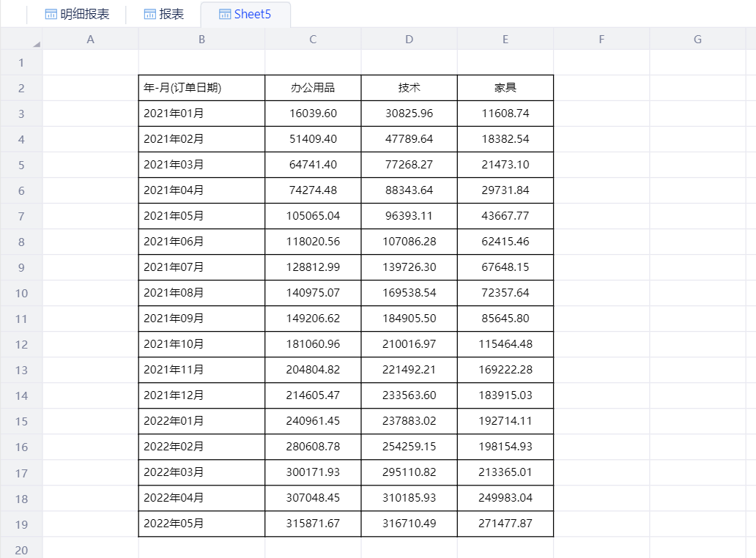Select the 家具 header cell
Image resolution: width=756 pixels, height=558 pixels.
[505, 88]
